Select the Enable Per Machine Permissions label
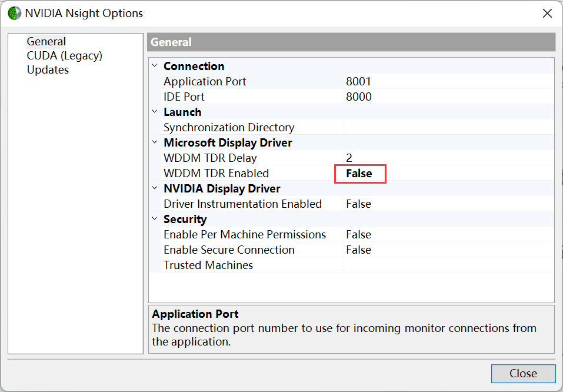Image resolution: width=563 pixels, height=392 pixels. click(245, 234)
